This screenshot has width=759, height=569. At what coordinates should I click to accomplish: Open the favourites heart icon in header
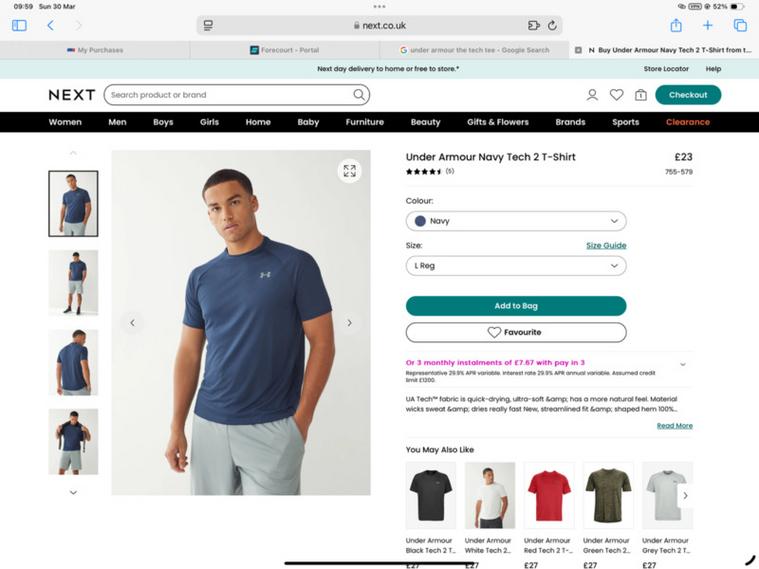point(616,95)
